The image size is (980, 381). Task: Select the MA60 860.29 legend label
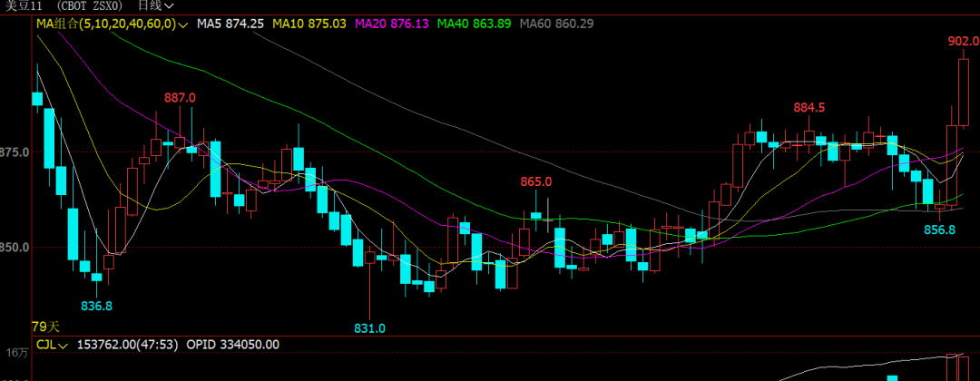557,24
